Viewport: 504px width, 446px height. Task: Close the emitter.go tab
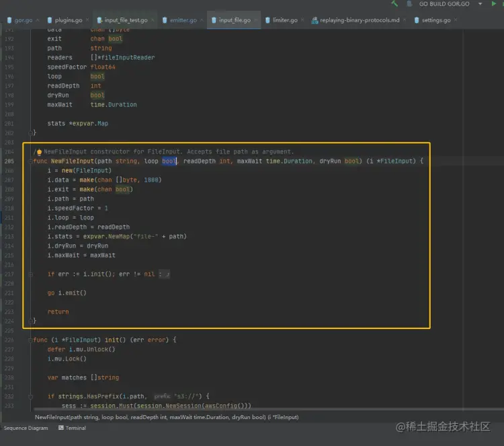coord(202,20)
